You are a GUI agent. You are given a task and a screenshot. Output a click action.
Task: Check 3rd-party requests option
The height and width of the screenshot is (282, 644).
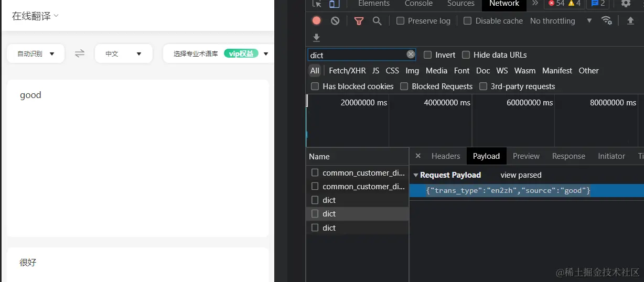(484, 86)
